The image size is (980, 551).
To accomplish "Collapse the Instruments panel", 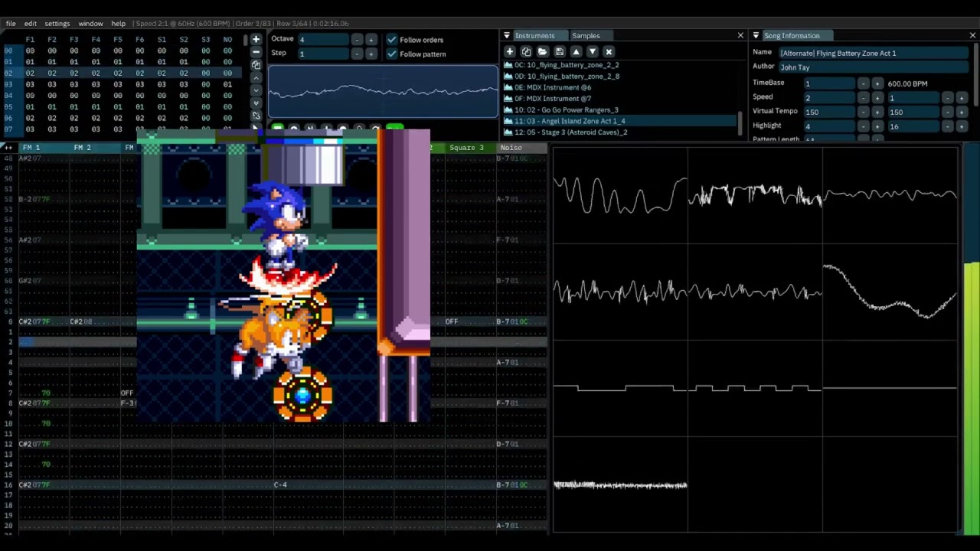I will point(506,35).
